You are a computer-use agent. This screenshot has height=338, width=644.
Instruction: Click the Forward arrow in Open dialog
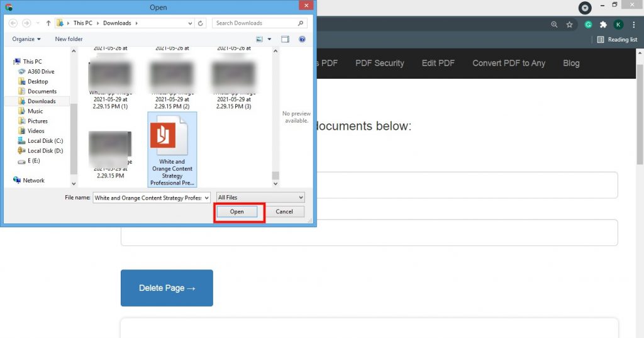coord(26,23)
